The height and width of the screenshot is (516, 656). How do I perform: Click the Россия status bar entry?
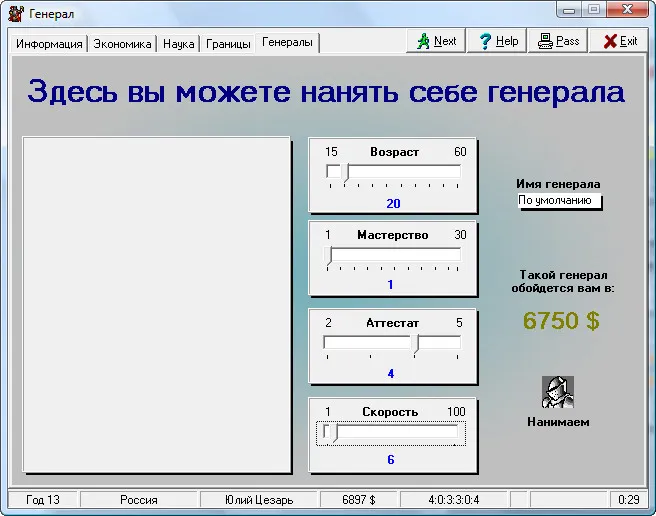point(138,500)
